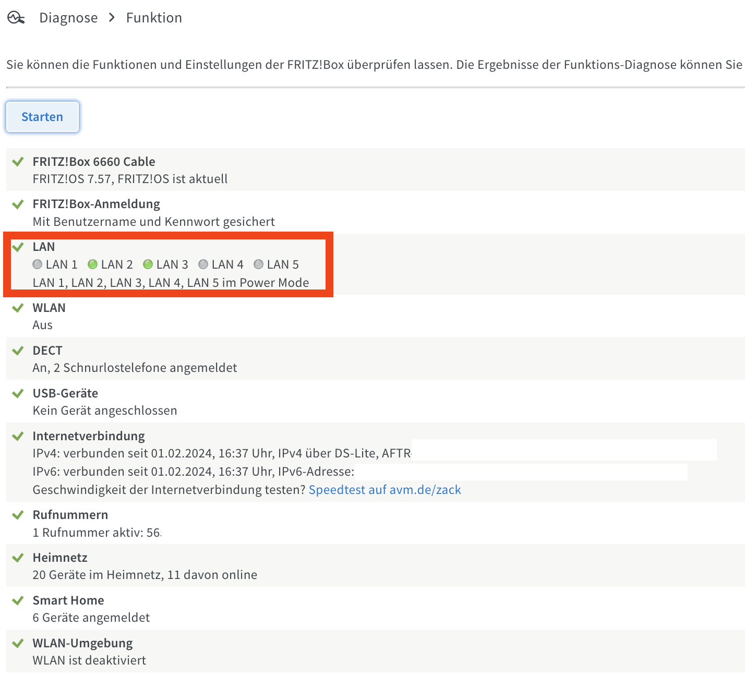Click the WLAN-Umgebung heading
The height and width of the screenshot is (700, 745).
pos(82,643)
